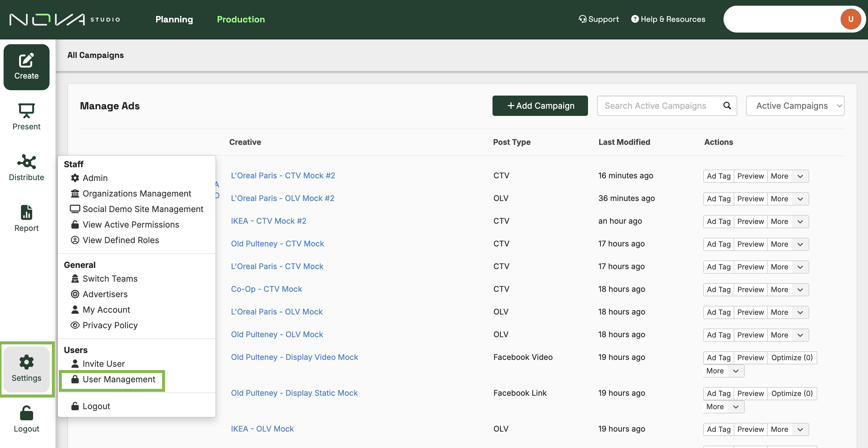868x448 pixels.
Task: Open the Report section in sidebar
Action: [26, 218]
